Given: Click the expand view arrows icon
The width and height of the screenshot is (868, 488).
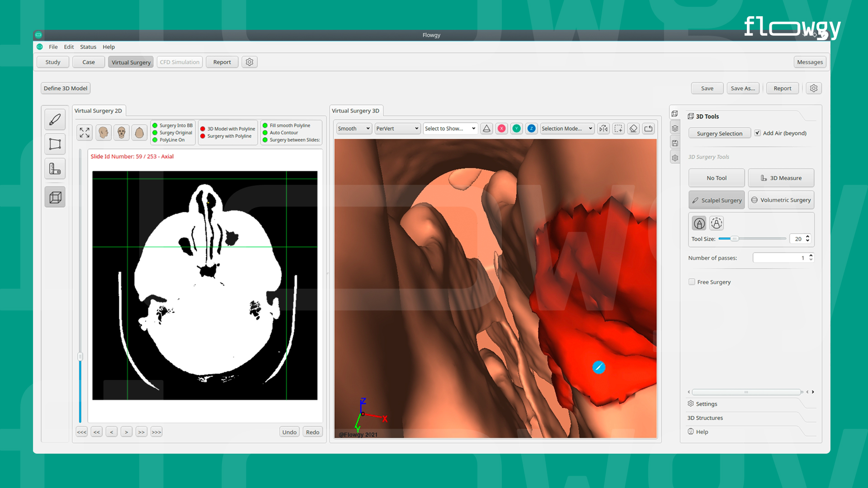Looking at the screenshot, I should point(84,132).
